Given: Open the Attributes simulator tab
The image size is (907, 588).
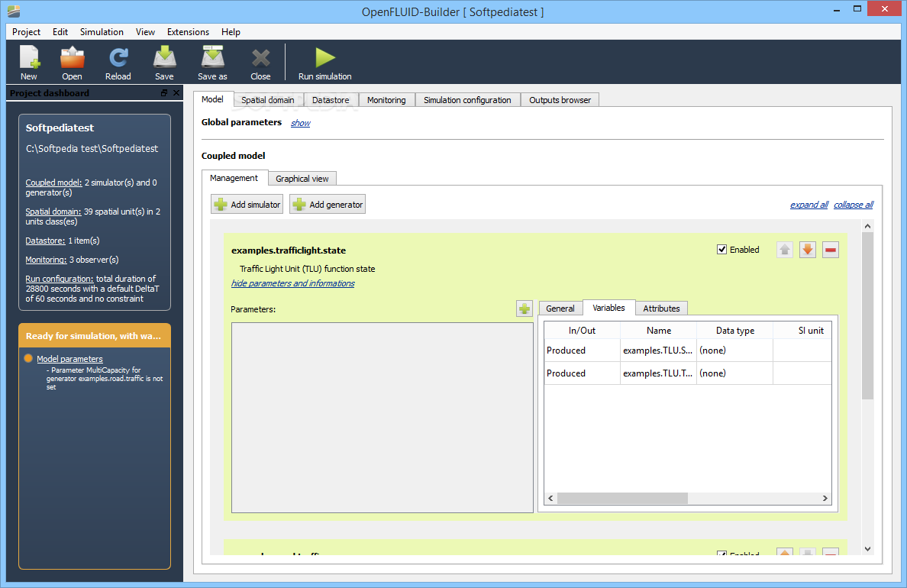Looking at the screenshot, I should 662,309.
